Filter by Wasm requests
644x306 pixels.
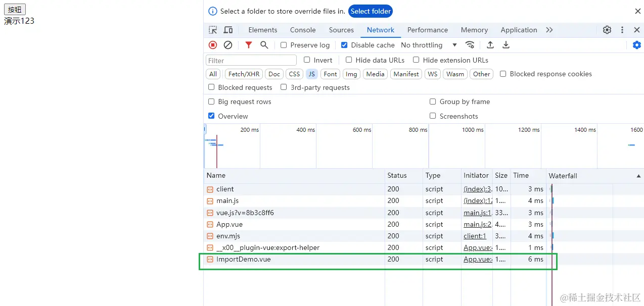tap(455, 74)
